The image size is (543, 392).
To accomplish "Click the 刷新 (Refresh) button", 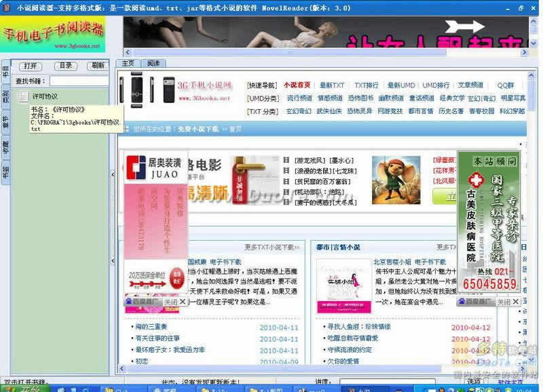I will 98,66.
